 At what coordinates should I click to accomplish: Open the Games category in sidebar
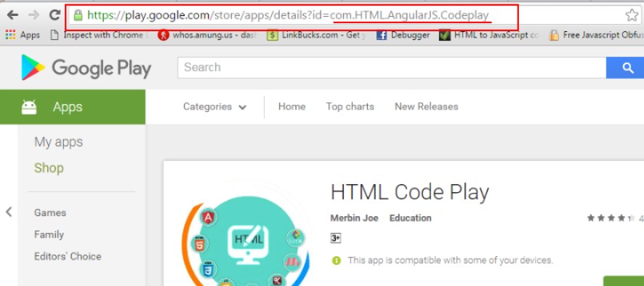pyautogui.click(x=50, y=212)
